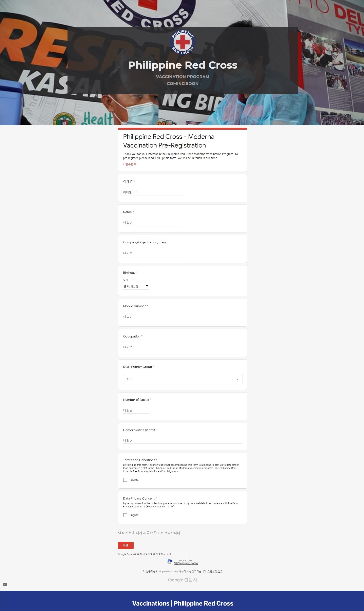Image resolution: width=364 pixels, height=611 pixels.
Task: Click the '- COMING SOON -' banner text
Action: point(183,84)
